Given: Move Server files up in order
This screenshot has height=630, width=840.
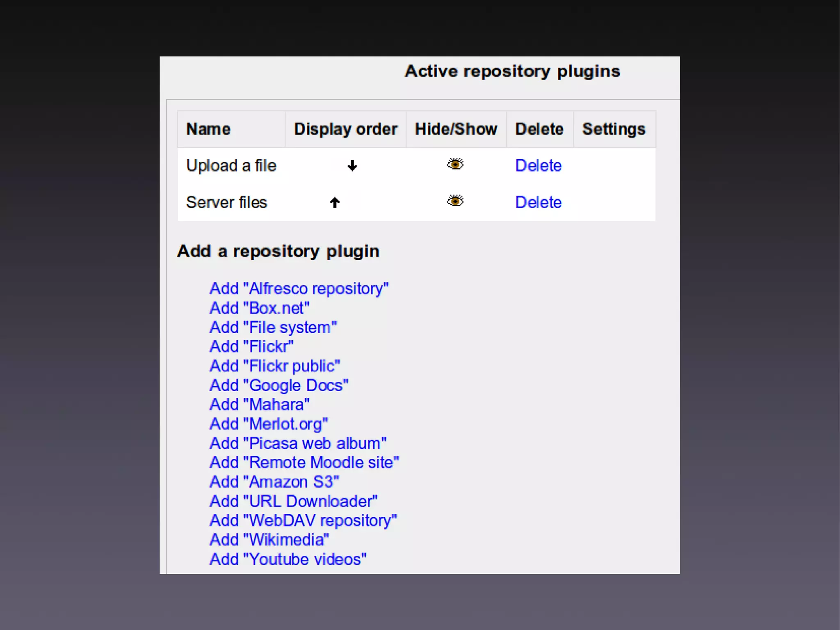Looking at the screenshot, I should pos(335,202).
